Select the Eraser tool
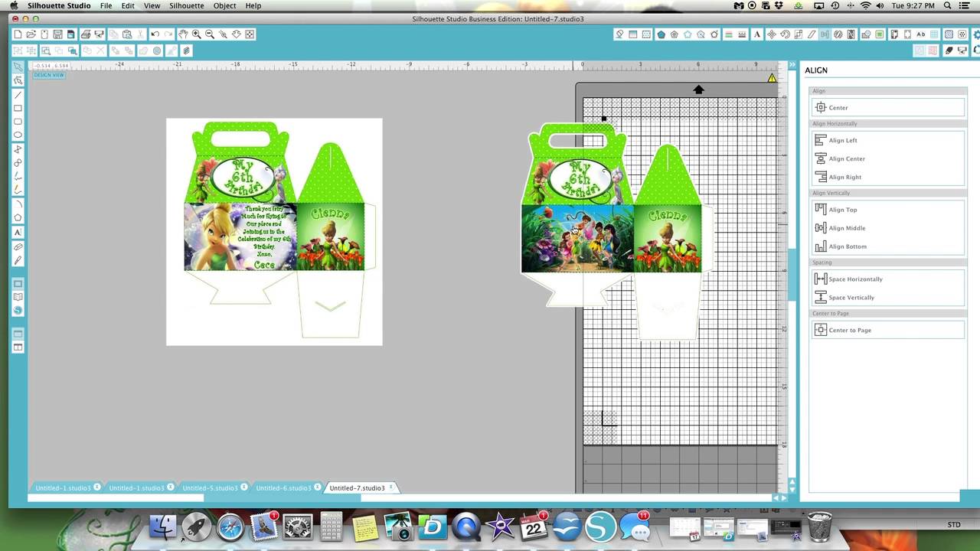Image resolution: width=980 pixels, height=551 pixels. pos(18,247)
